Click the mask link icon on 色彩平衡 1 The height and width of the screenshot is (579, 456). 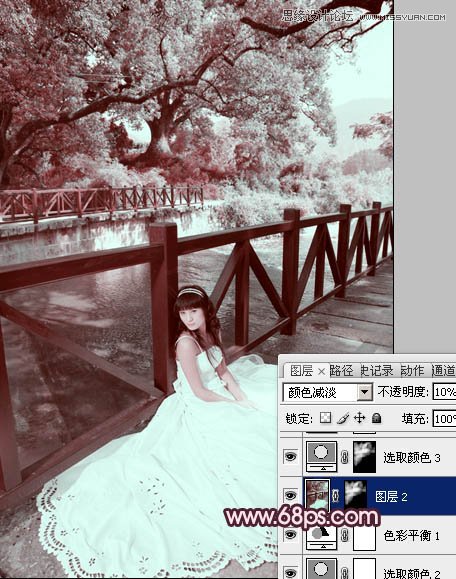pos(345,535)
